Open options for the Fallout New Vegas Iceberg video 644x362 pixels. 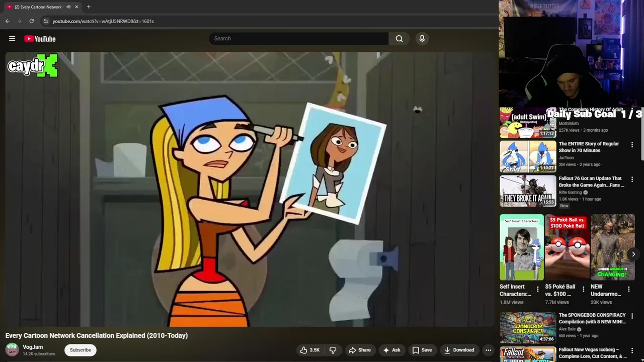tap(632, 350)
